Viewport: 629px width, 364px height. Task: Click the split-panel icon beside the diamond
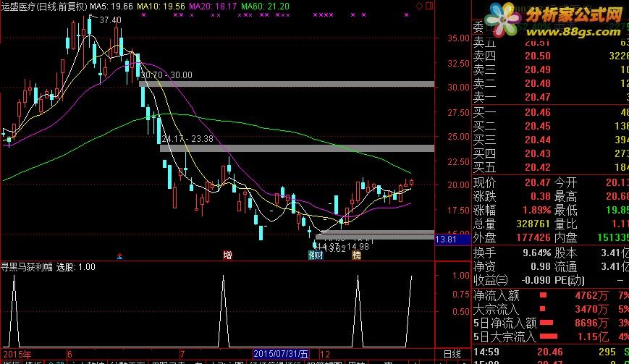point(429,6)
